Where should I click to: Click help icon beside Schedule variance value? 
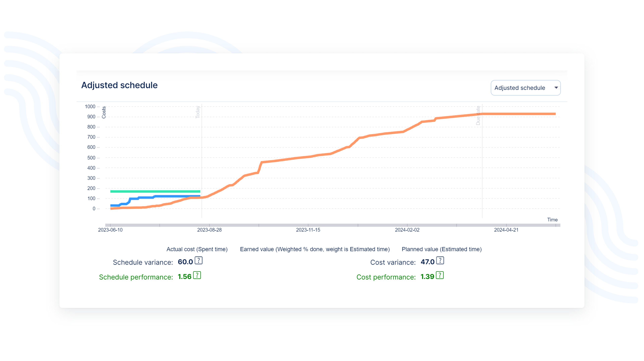[199, 261]
